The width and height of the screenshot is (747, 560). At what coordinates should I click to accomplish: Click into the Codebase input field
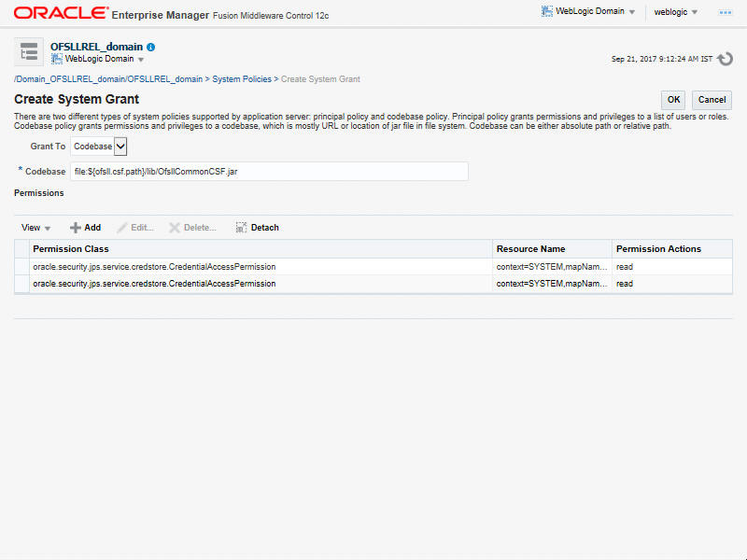[269, 172]
